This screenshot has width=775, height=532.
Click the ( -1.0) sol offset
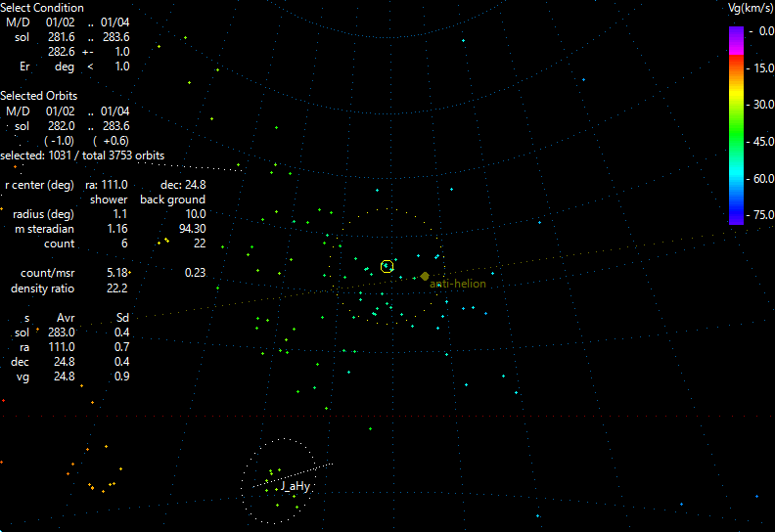[59, 141]
